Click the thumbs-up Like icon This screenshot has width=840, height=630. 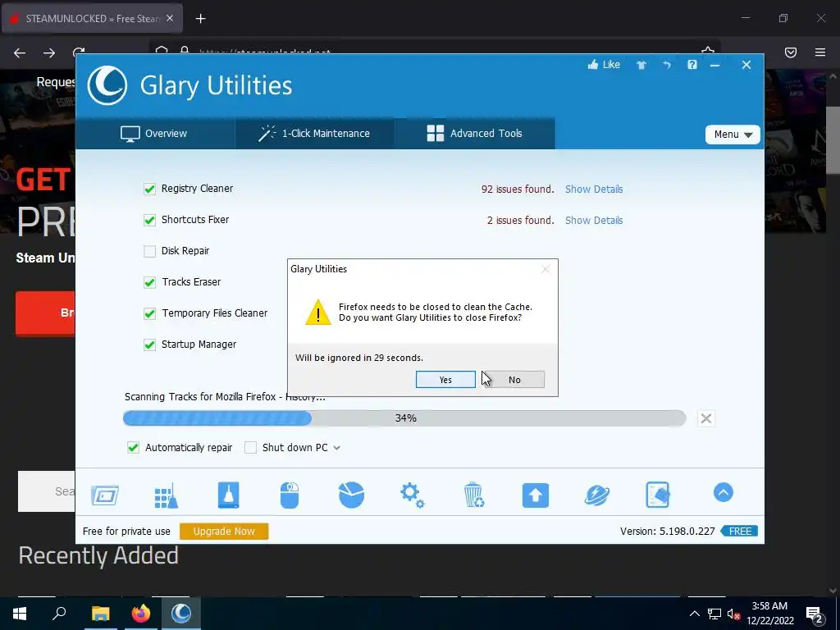[x=592, y=65]
